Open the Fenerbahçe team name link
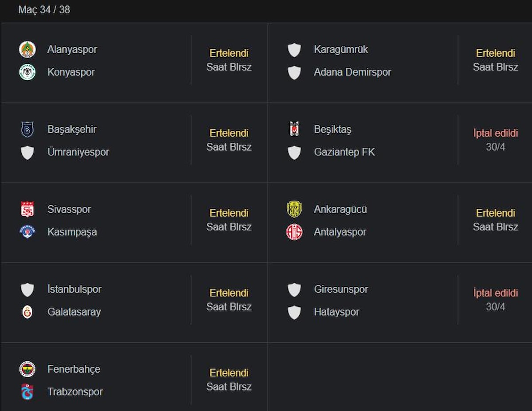 click(x=74, y=369)
